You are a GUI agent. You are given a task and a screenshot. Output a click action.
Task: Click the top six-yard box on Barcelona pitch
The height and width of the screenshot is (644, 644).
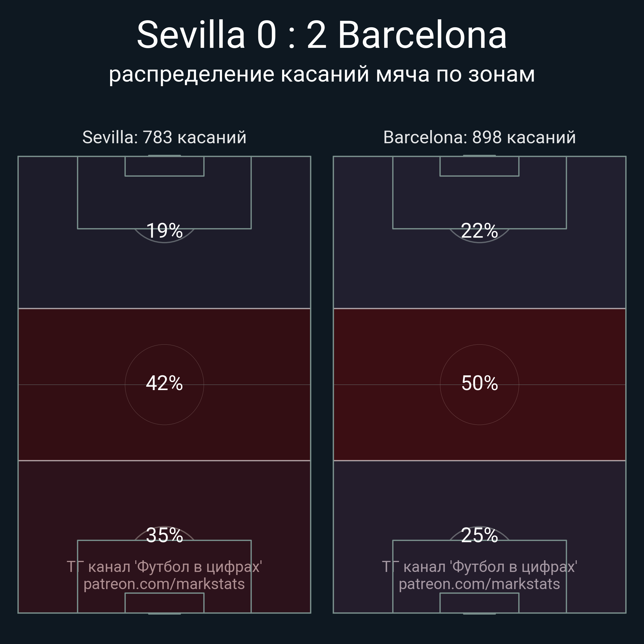coord(479,166)
